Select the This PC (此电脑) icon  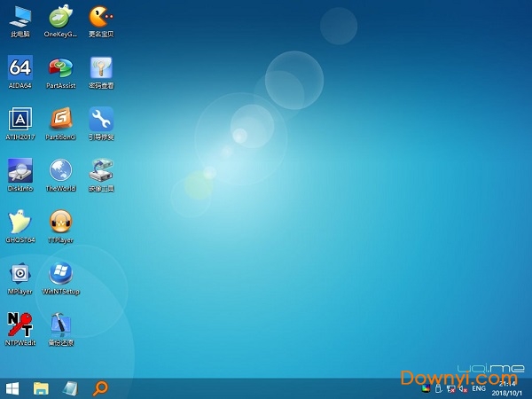[x=20, y=17]
